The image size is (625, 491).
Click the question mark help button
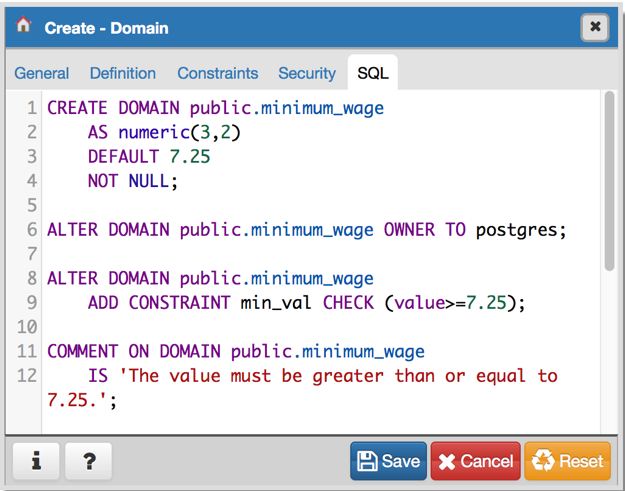(x=88, y=461)
